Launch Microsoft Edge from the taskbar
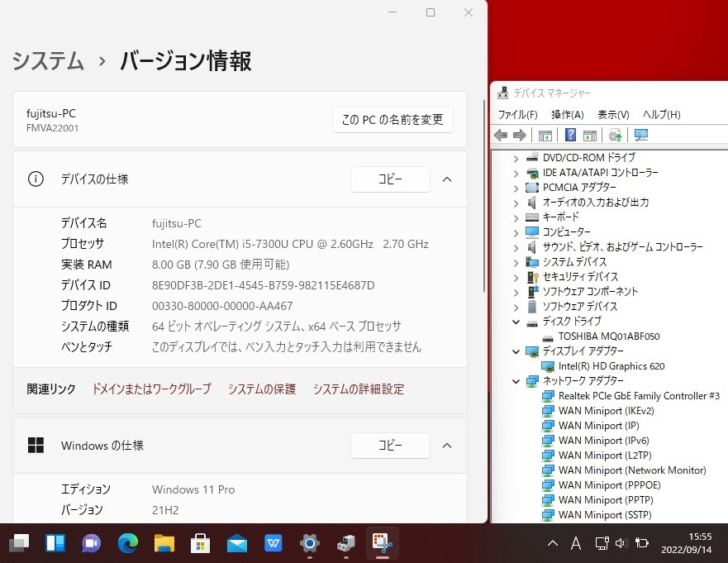The height and width of the screenshot is (563, 728). [128, 542]
